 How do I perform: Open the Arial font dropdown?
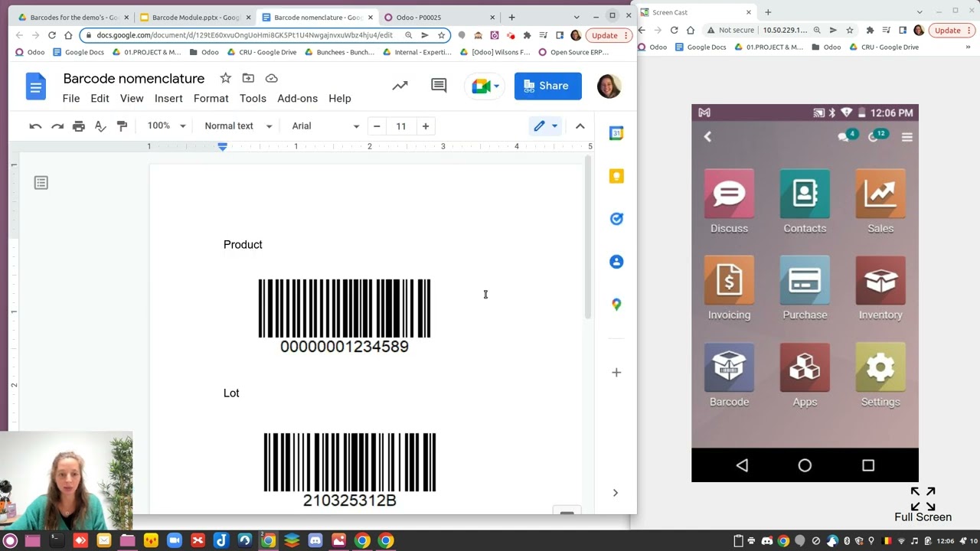(325, 126)
